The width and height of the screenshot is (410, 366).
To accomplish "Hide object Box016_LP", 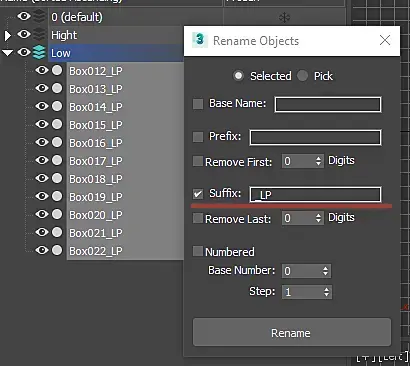I will point(42,142).
